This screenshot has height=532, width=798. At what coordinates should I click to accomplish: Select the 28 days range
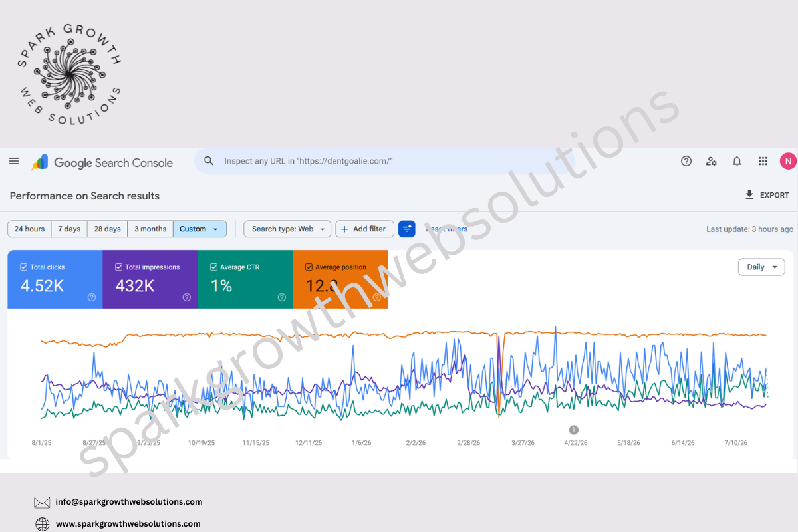click(107, 229)
